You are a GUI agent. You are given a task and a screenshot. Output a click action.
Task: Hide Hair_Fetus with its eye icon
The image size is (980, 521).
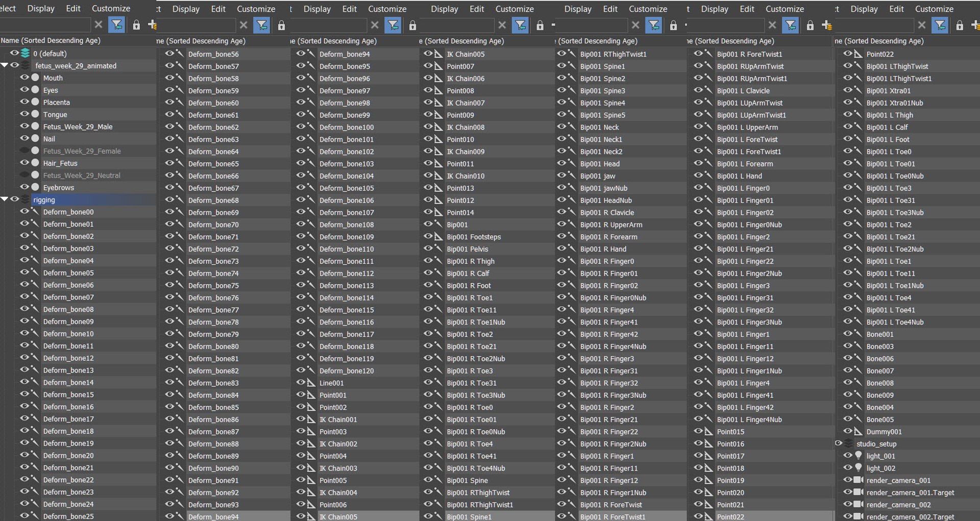(24, 162)
